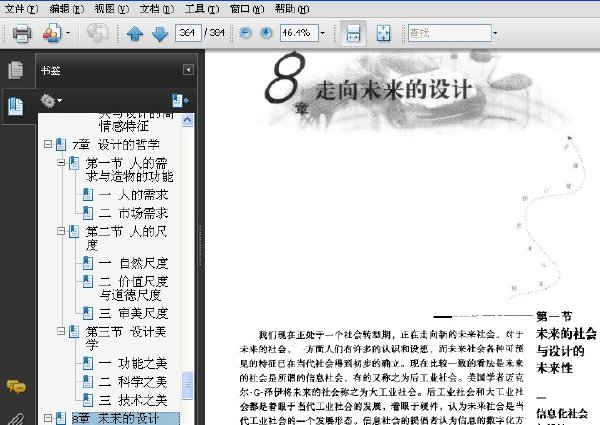Image resolution: width=600 pixels, height=425 pixels.
Task: Open the collaborate/share icon
Action: pyautogui.click(x=52, y=33)
